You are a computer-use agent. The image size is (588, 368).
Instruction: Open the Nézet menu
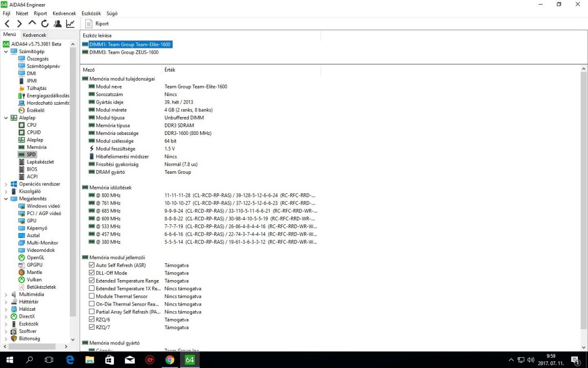point(22,13)
